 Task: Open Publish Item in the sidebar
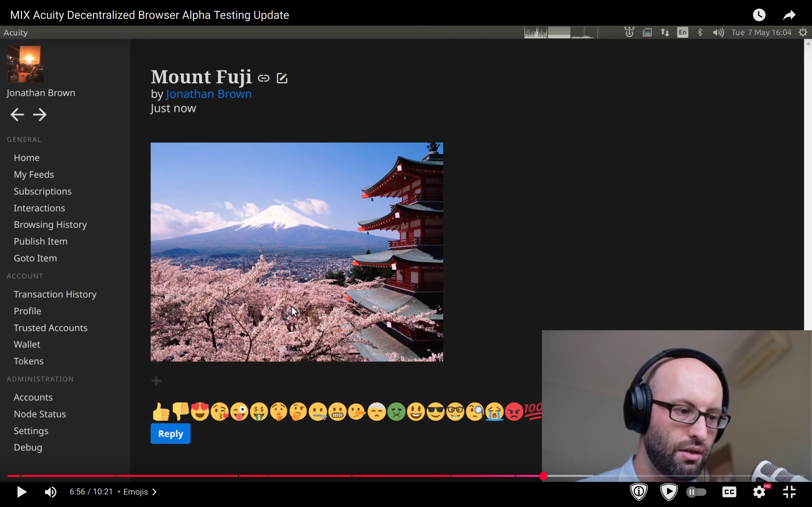coord(41,241)
